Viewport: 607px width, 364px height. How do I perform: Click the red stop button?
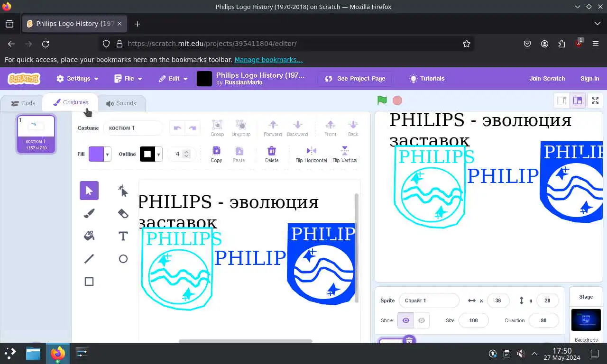tap(397, 100)
